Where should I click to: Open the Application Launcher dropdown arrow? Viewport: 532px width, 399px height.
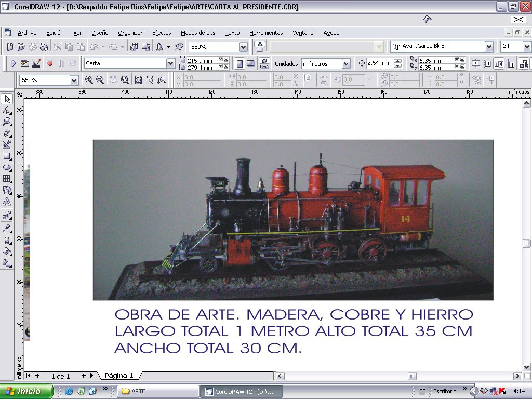point(168,47)
